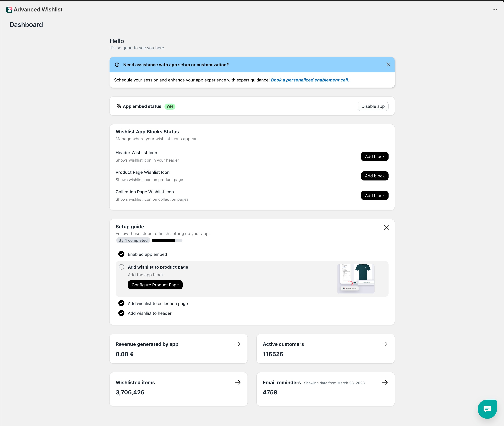This screenshot has height=426, width=504.
Task: Open the three-dot more options menu
Action: 495,10
